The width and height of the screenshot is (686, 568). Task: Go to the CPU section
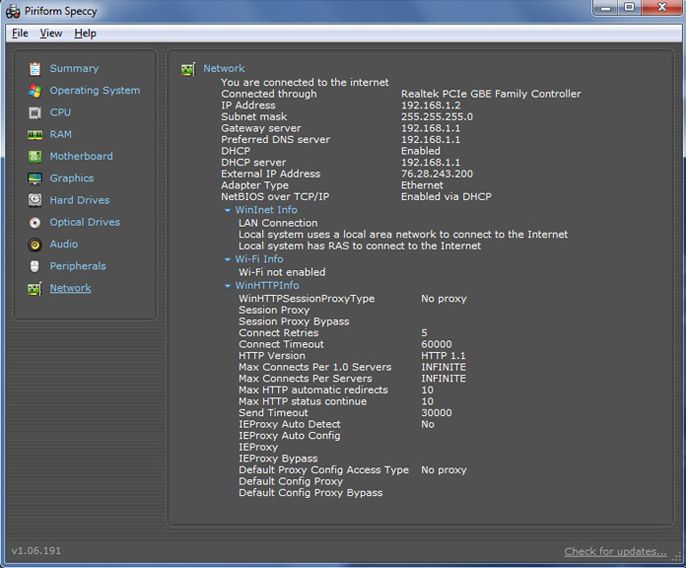(60, 112)
